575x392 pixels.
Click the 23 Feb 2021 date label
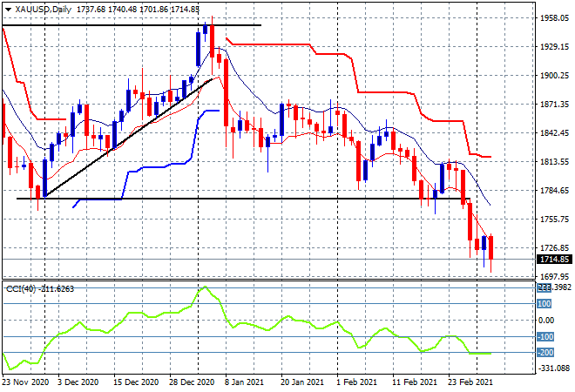coord(470,382)
